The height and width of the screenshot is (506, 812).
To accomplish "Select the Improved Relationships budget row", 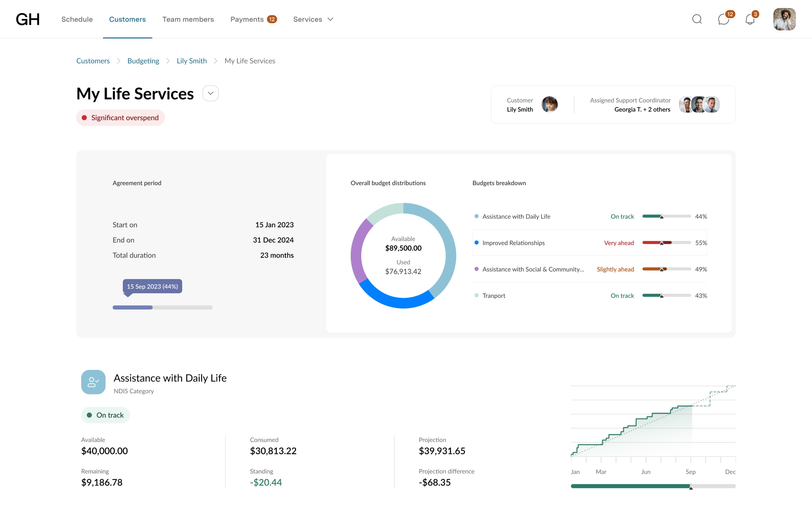I will coord(589,243).
